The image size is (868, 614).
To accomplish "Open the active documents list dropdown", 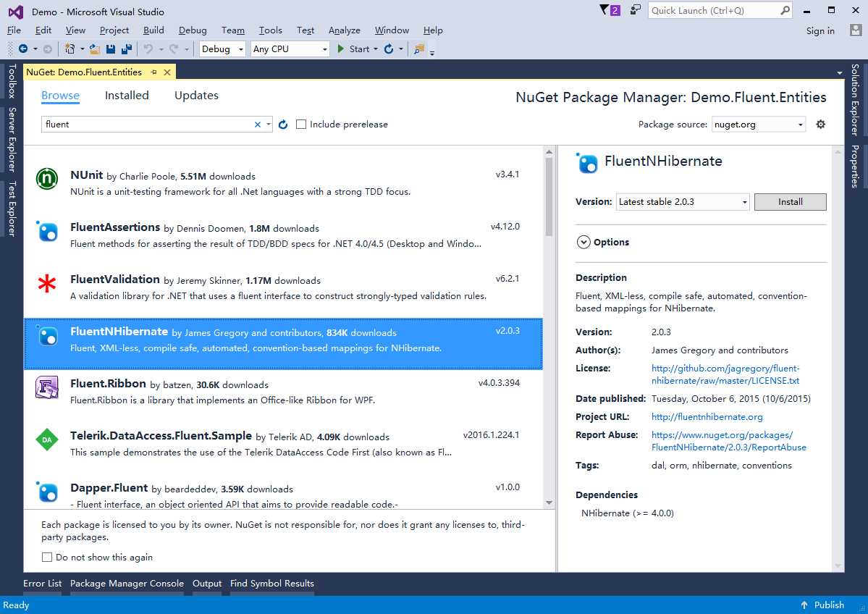I will click(x=840, y=72).
